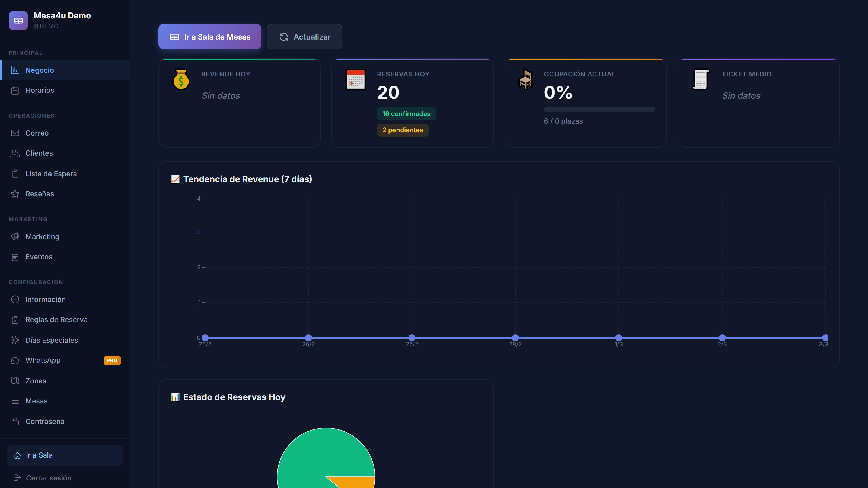Click the Ir a Sala de Mesas button
868x488 pixels.
pyautogui.click(x=210, y=37)
